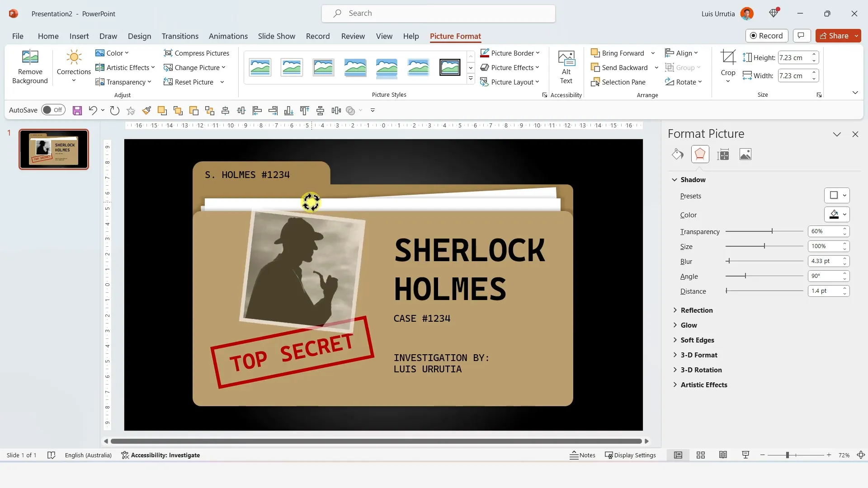Image resolution: width=868 pixels, height=488 pixels.
Task: Switch to Transitions tab
Action: [180, 36]
